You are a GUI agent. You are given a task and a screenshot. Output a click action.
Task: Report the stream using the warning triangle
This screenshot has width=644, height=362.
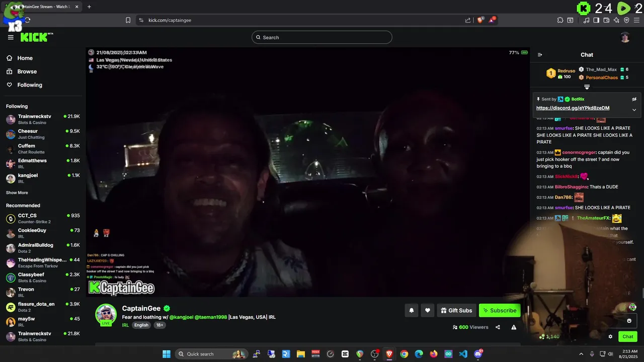[x=514, y=327]
